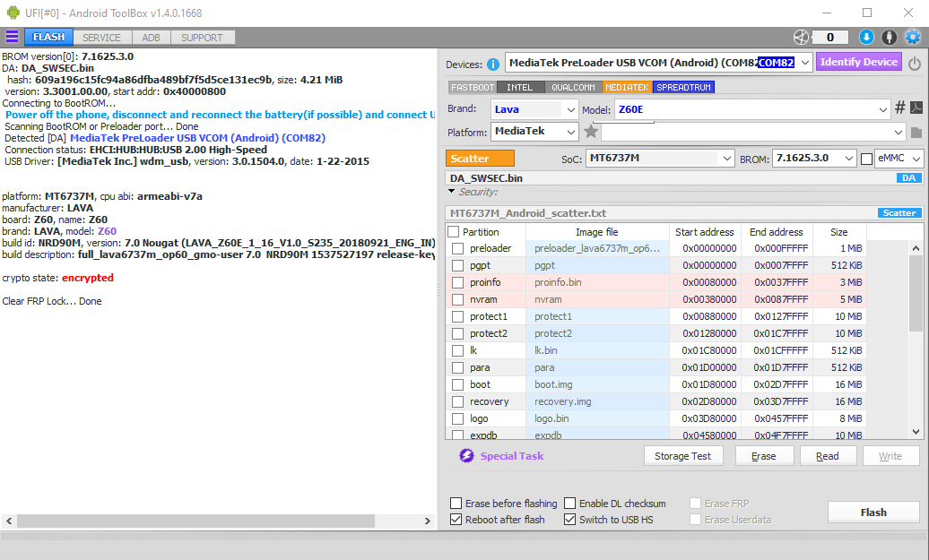Open the Devices dropdown list
Image resolution: width=929 pixels, height=560 pixels.
click(x=804, y=62)
